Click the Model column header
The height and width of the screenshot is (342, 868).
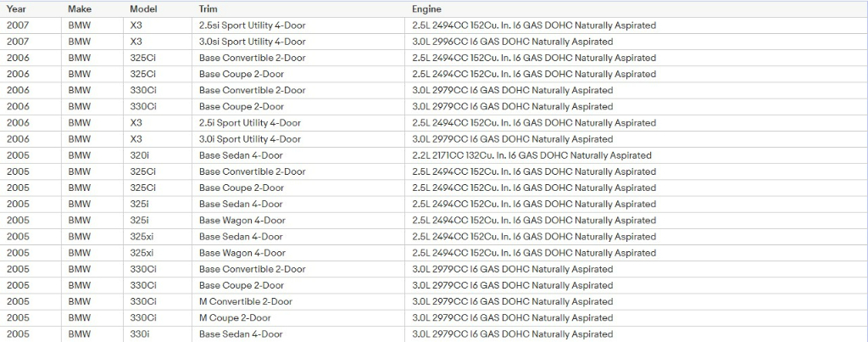tap(143, 8)
